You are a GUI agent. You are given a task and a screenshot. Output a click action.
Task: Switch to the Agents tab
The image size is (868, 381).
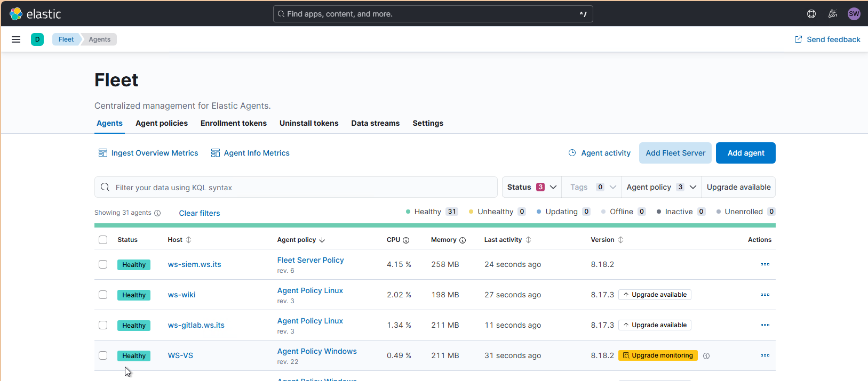(x=109, y=123)
